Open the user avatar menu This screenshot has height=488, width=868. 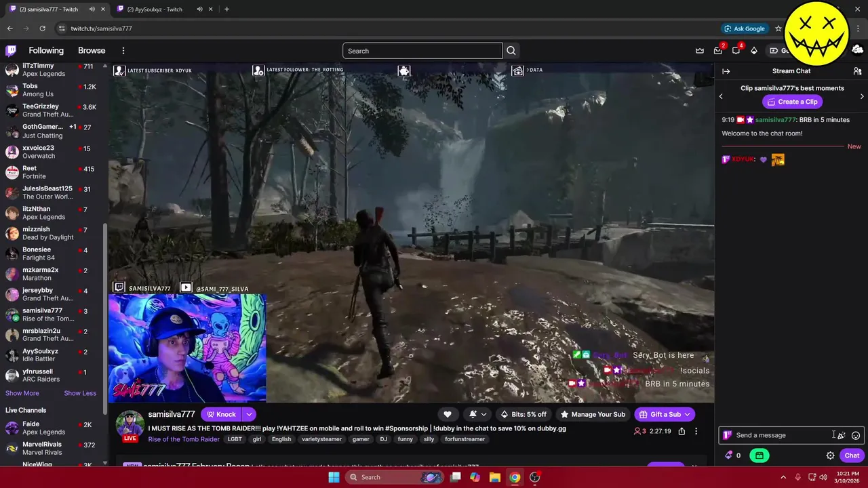tap(857, 50)
